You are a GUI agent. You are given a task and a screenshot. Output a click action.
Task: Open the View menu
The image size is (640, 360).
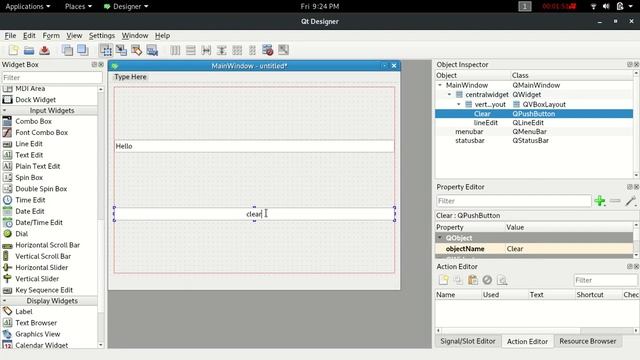coord(74,36)
